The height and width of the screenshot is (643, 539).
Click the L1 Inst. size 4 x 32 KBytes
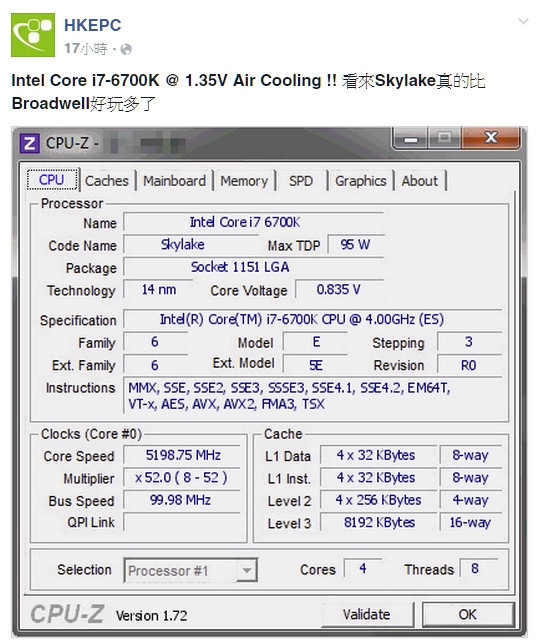(x=378, y=478)
